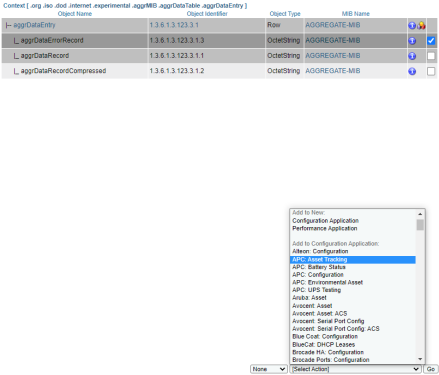
Task: Click the Go button
Action: (x=431, y=369)
